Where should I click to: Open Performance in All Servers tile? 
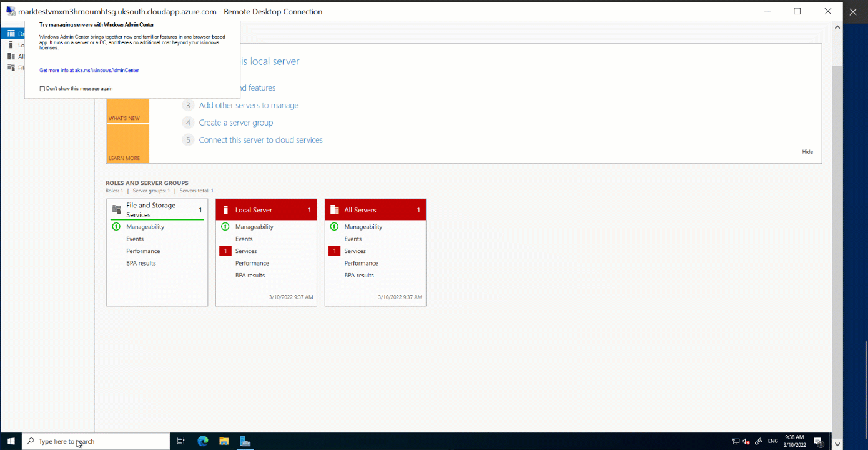click(x=361, y=263)
